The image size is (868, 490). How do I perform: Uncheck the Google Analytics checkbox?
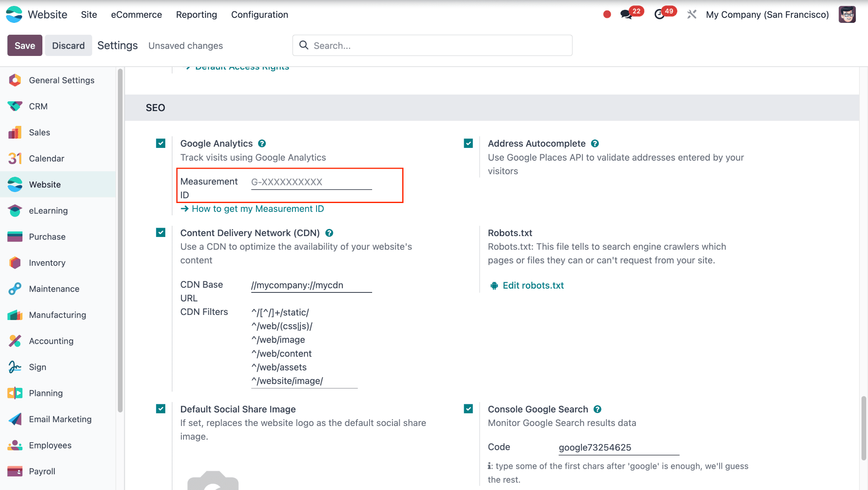click(x=161, y=144)
